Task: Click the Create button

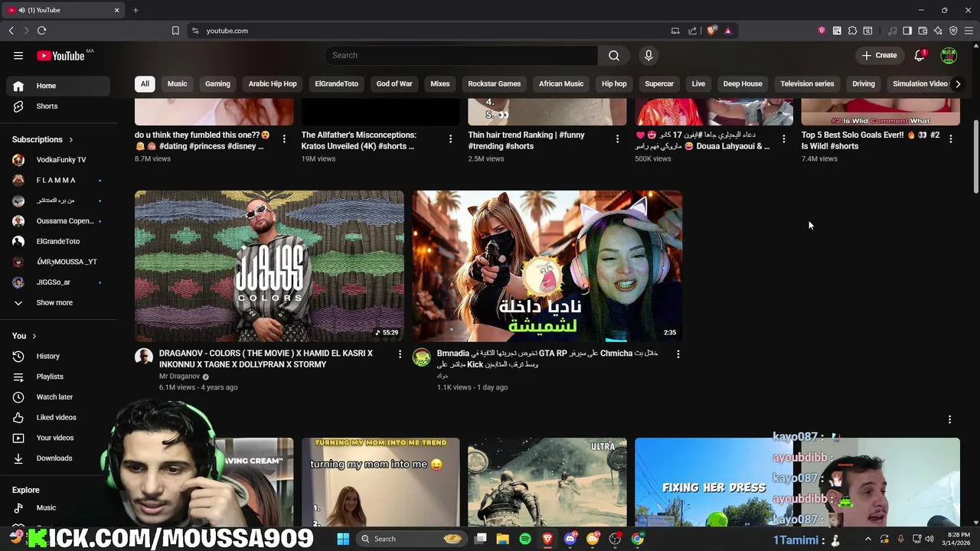Action: [x=879, y=55]
